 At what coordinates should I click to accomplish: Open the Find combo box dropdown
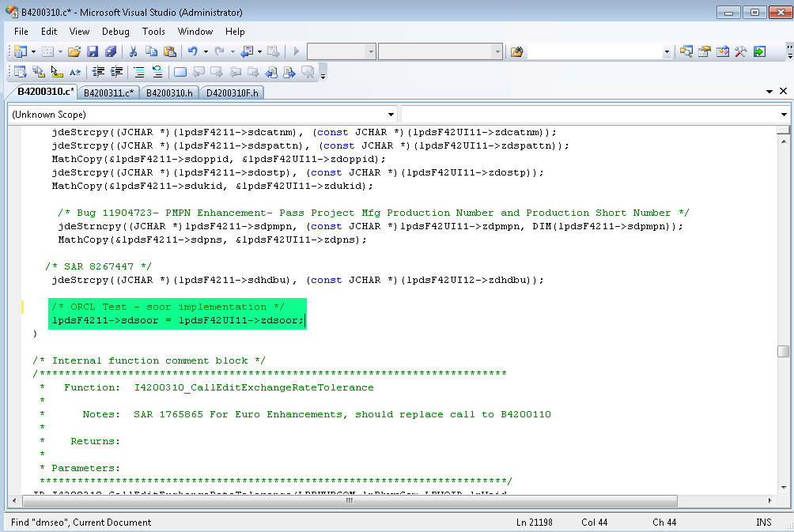(x=667, y=51)
